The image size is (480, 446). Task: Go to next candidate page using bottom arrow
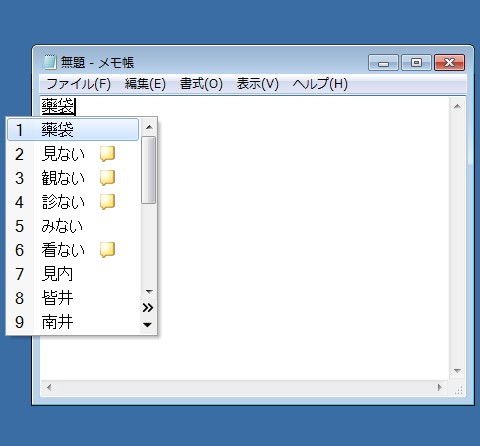[148, 324]
